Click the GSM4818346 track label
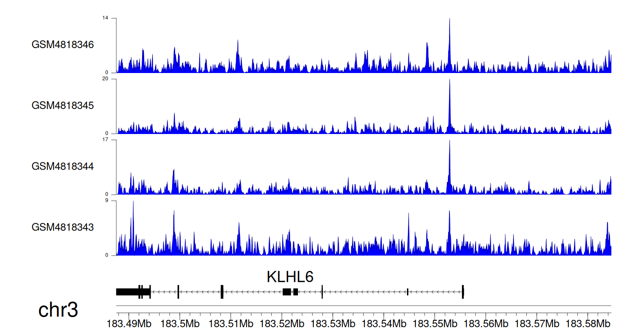 coord(63,45)
